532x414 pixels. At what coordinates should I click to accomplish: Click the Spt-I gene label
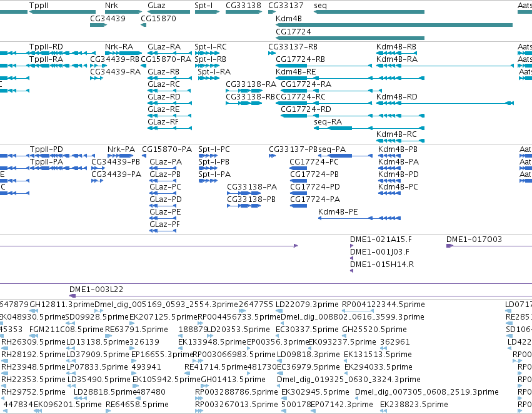(204, 6)
